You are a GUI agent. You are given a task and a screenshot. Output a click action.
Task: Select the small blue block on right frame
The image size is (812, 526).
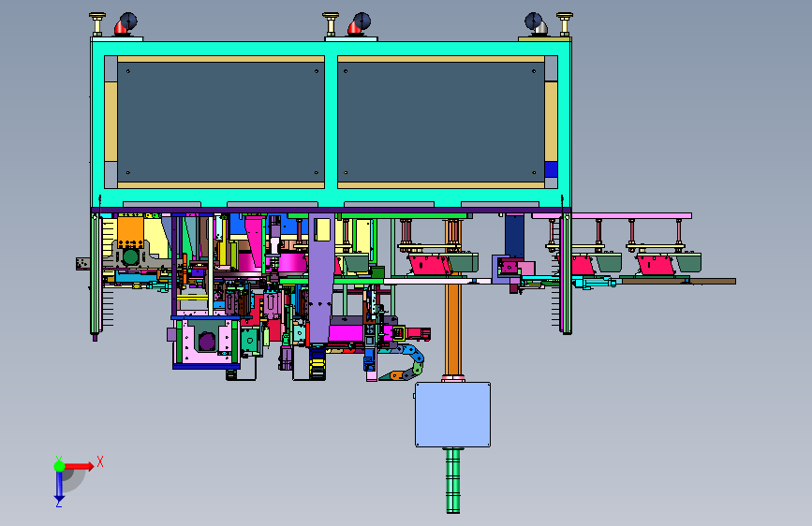pos(551,169)
